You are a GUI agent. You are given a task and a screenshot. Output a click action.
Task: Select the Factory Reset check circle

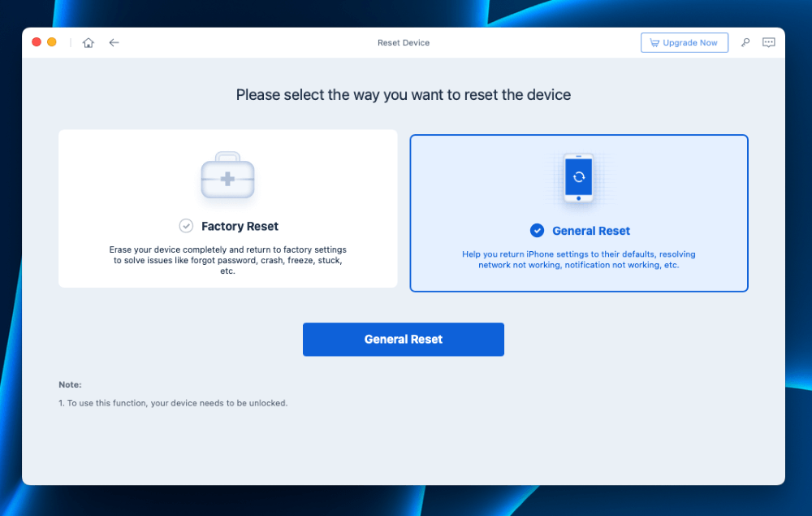pos(186,226)
